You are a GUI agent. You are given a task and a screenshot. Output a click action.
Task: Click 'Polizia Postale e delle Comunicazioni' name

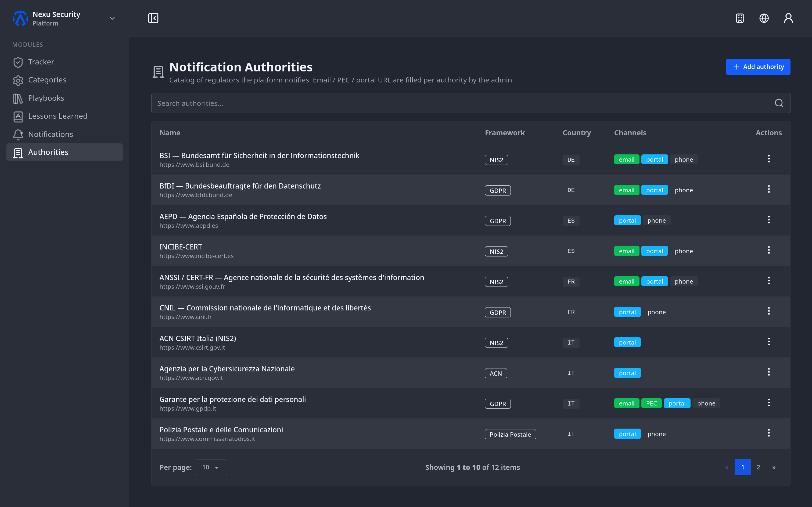[x=221, y=430]
